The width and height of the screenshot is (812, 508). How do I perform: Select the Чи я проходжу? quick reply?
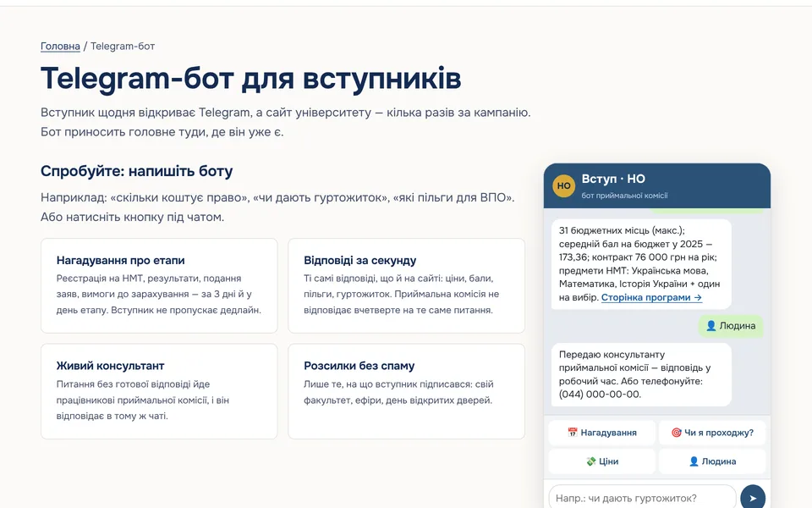point(712,433)
